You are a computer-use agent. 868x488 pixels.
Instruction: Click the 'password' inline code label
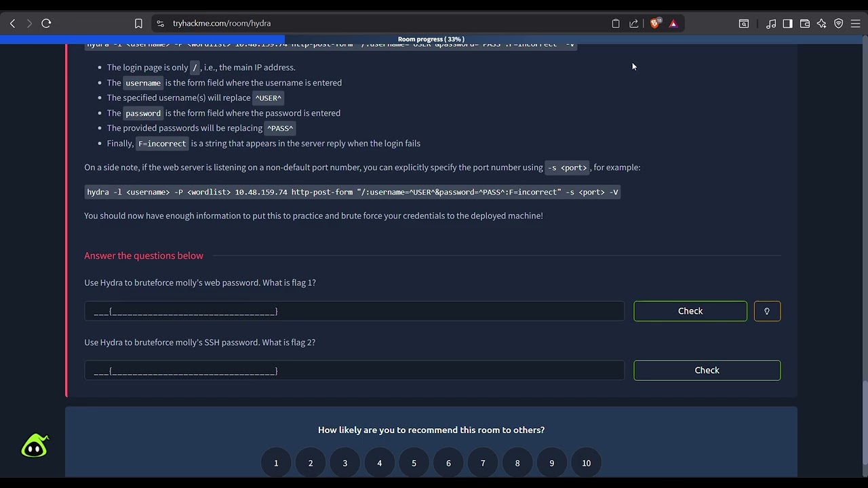coord(143,113)
